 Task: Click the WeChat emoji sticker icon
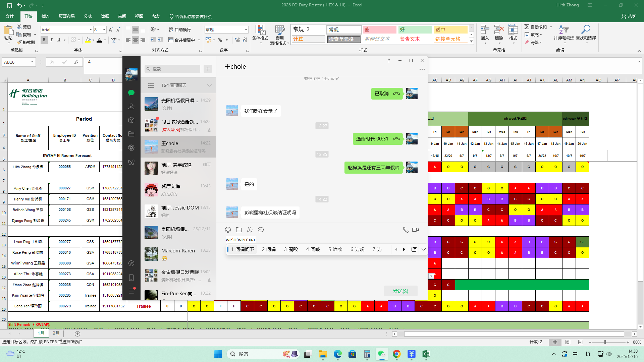(228, 230)
